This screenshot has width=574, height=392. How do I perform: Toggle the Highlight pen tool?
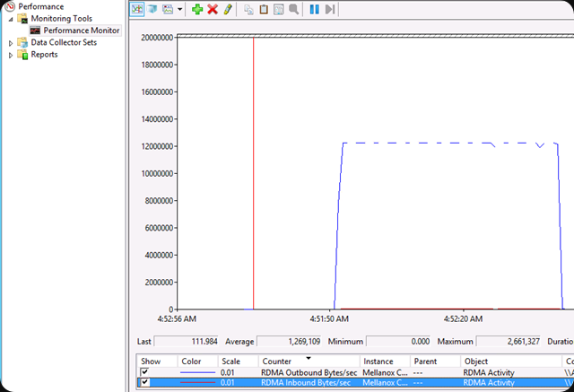coord(228,9)
